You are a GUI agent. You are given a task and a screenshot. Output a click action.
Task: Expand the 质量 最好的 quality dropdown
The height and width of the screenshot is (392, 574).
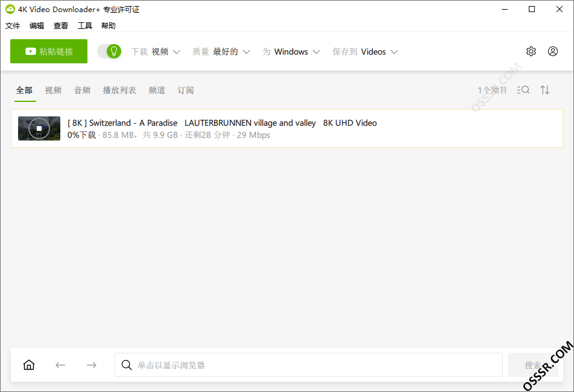pos(221,52)
